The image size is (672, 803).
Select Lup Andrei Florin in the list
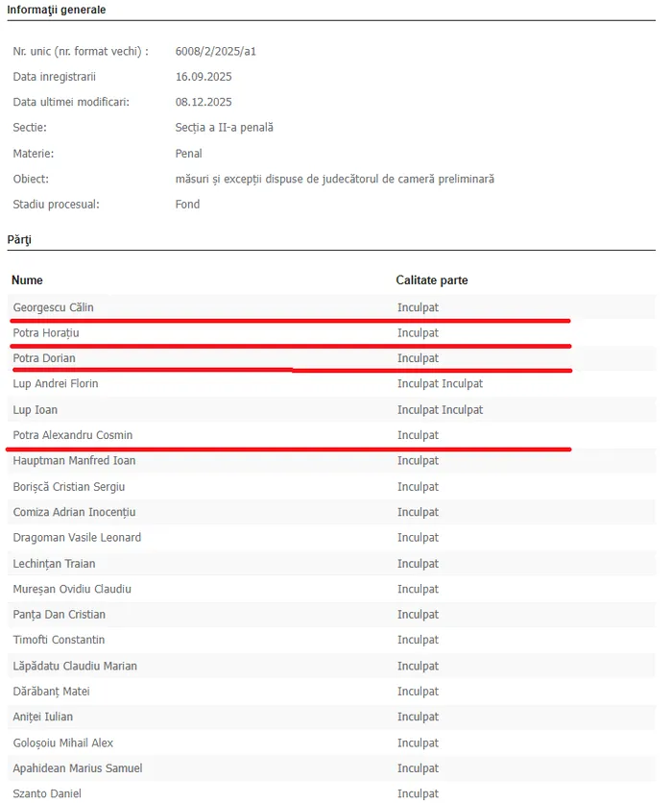coord(56,384)
